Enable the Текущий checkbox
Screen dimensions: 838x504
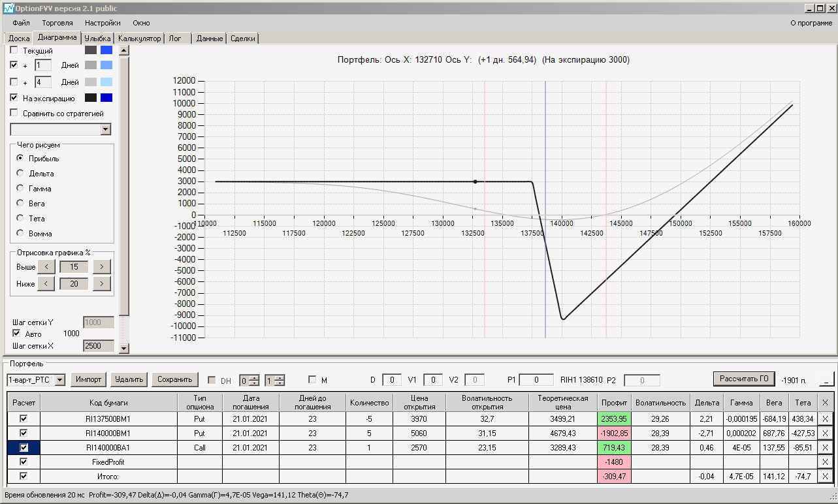14,50
